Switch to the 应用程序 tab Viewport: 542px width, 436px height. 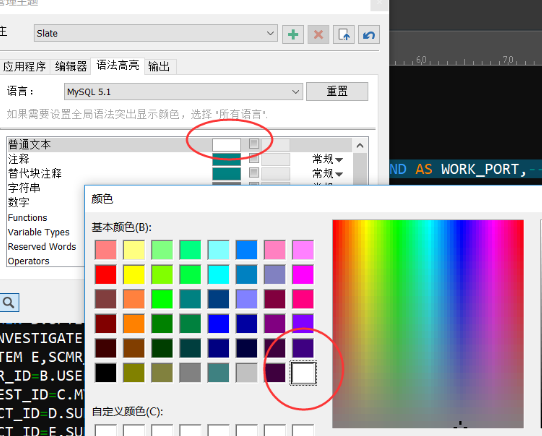click(24, 66)
